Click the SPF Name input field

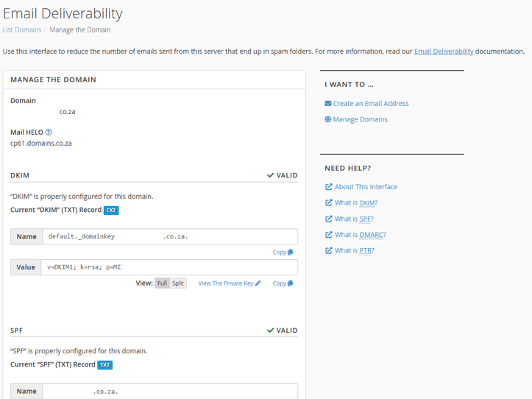(169, 391)
